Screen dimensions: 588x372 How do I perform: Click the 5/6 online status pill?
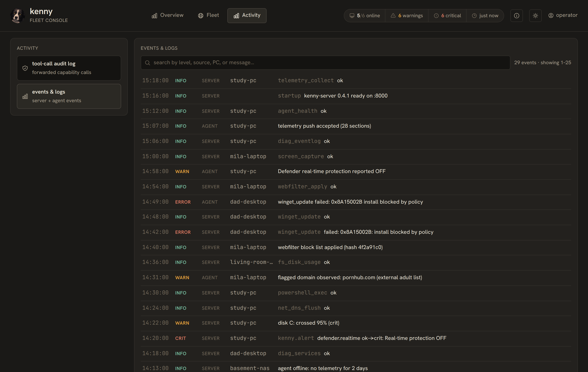pyautogui.click(x=365, y=16)
